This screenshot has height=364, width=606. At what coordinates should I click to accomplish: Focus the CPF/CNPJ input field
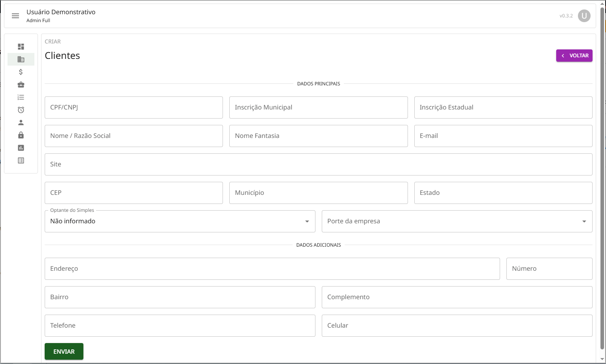coord(134,108)
